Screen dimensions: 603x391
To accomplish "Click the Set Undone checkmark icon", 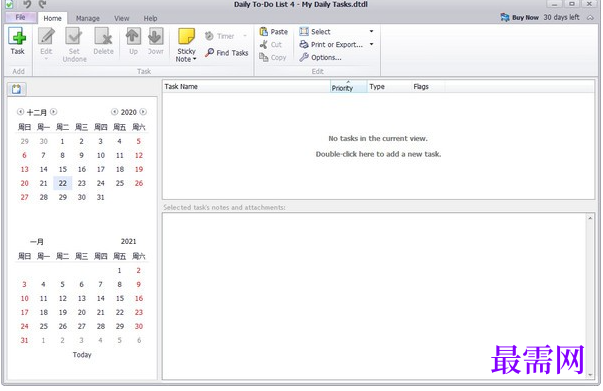I will [x=74, y=37].
